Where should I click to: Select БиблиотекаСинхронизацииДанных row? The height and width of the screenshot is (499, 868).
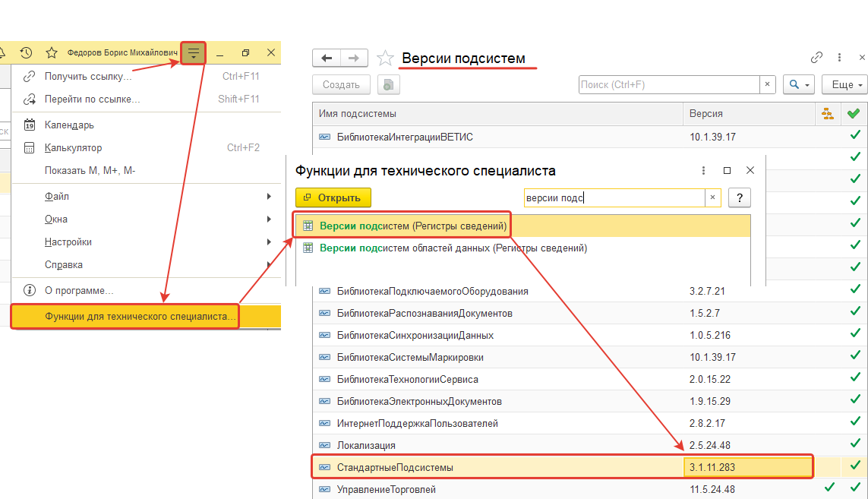589,336
